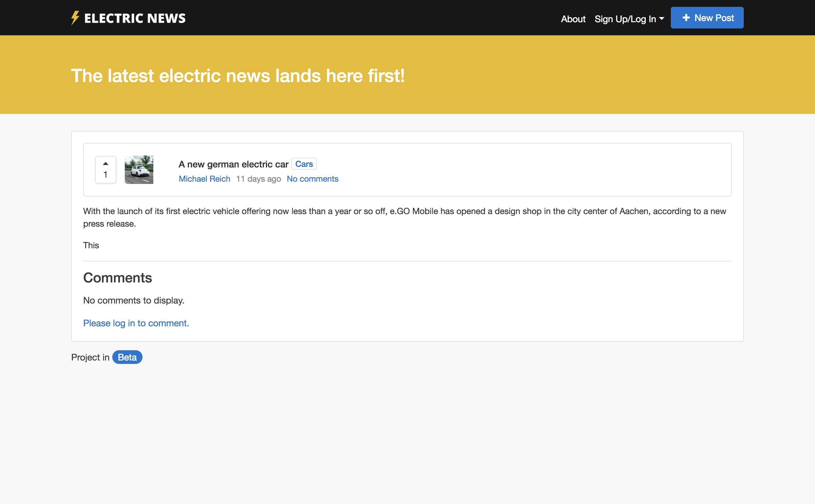Select the Cars category badge

click(304, 164)
